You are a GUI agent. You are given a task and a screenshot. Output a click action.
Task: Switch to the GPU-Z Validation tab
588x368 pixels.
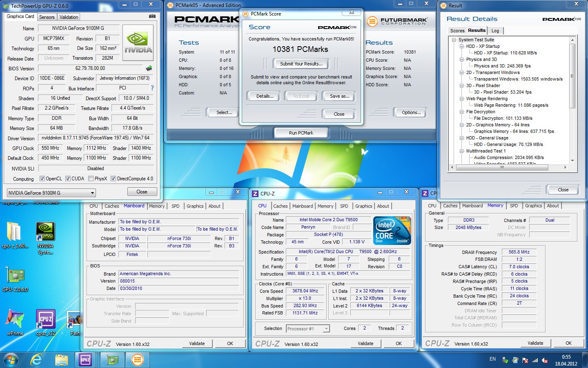coord(69,17)
